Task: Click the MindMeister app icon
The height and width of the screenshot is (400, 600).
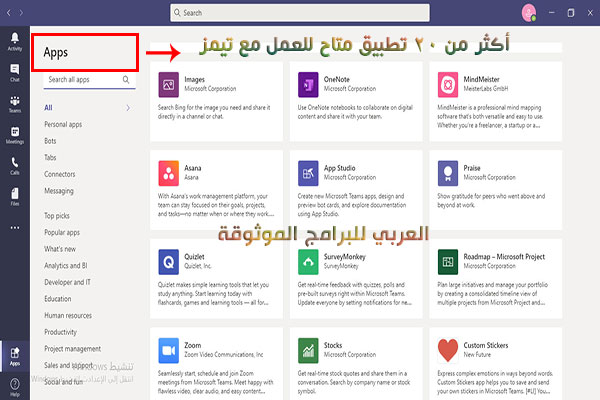Action: click(x=448, y=85)
